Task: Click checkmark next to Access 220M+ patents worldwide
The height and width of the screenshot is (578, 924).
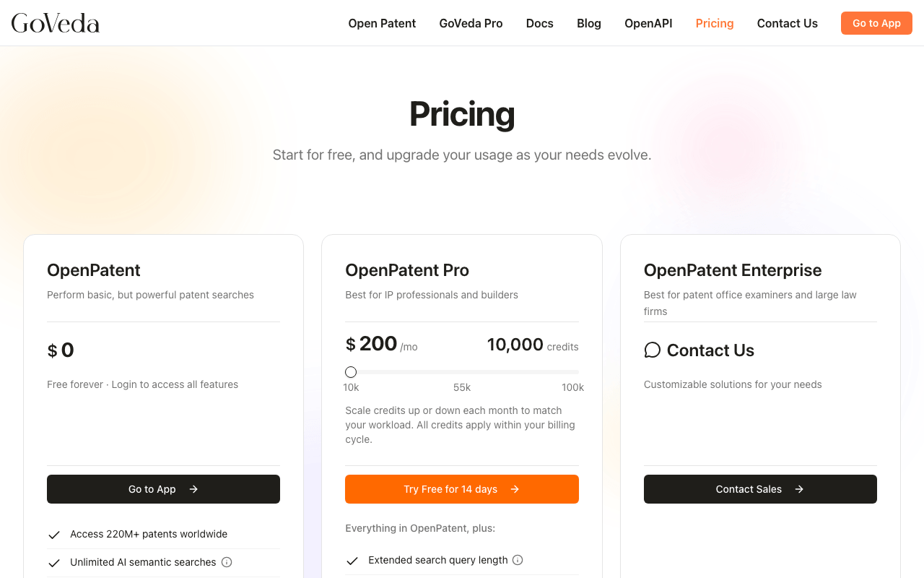Action: (54, 535)
